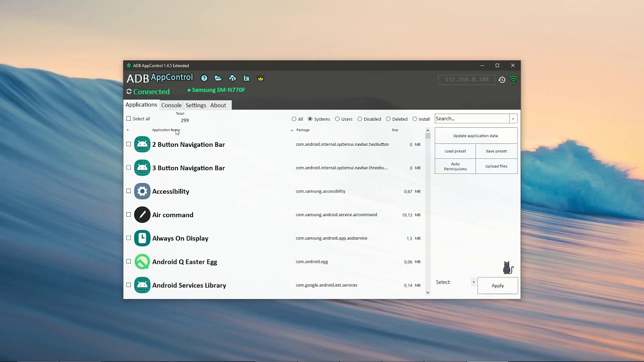Screen dimensions: 644x362
Task: Click the connection history clock icon
Action: tap(502, 79)
